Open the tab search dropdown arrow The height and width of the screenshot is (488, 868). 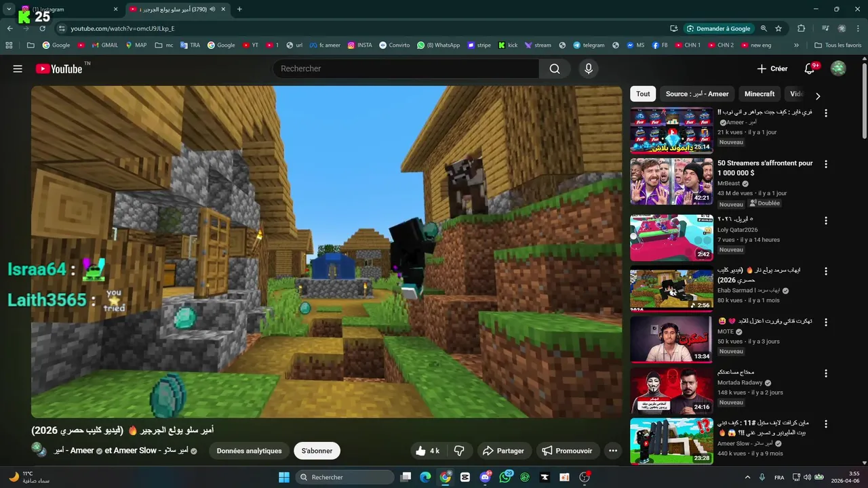(x=9, y=9)
